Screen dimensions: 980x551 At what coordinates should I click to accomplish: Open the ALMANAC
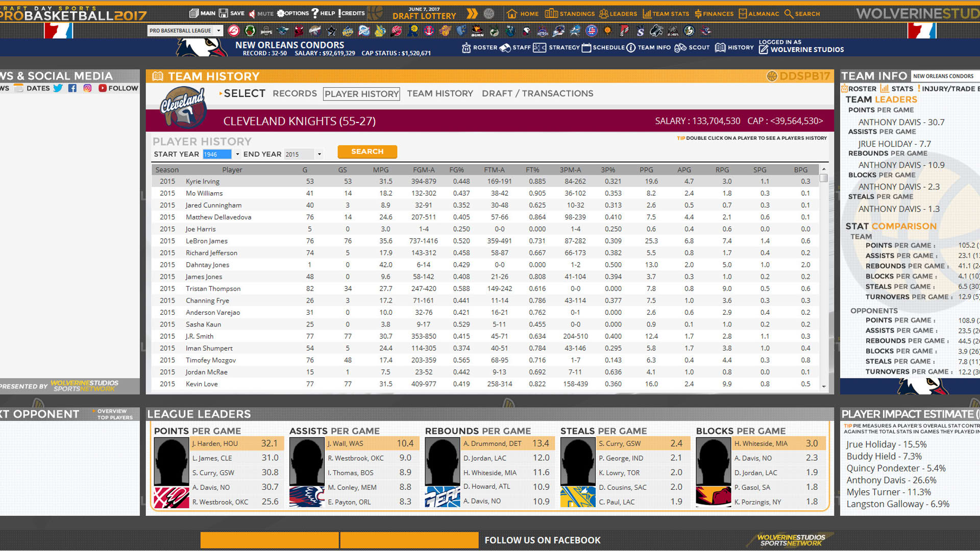coord(758,14)
